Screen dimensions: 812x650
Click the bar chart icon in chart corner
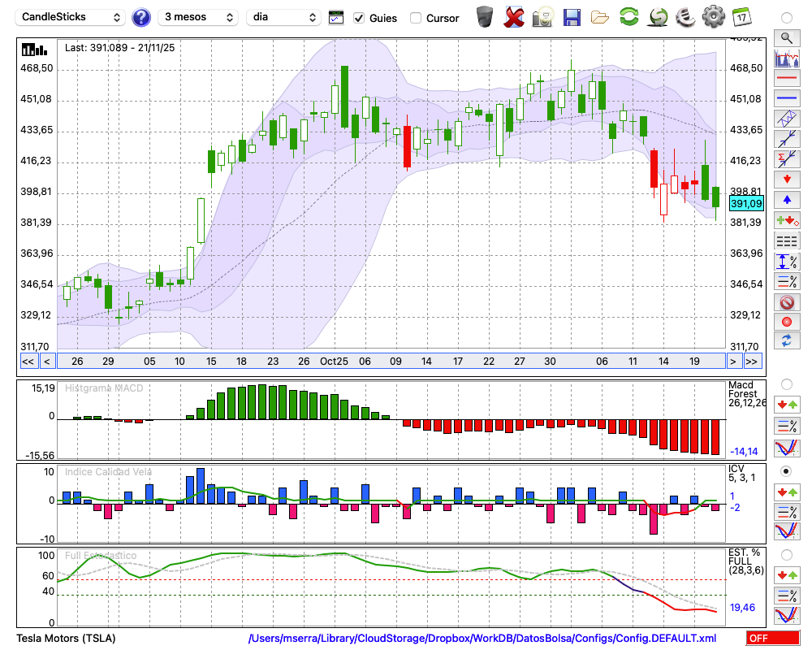(34, 50)
